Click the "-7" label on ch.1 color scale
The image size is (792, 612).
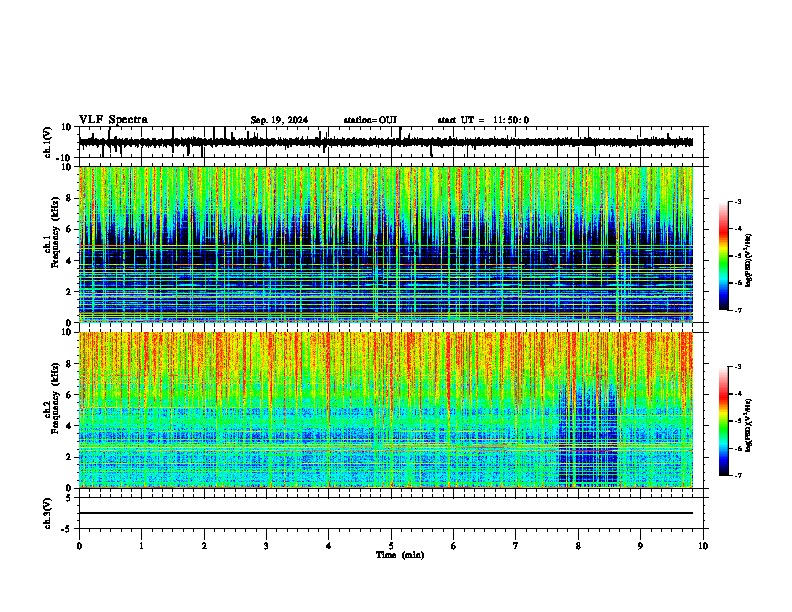(738, 310)
